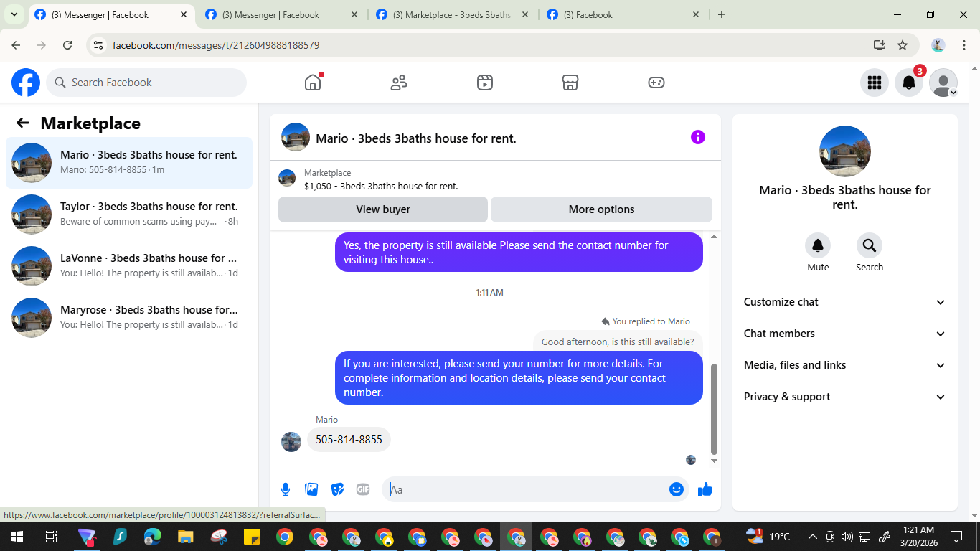This screenshot has height=551, width=980.
Task: Expand Chat members section
Action: 845,334
